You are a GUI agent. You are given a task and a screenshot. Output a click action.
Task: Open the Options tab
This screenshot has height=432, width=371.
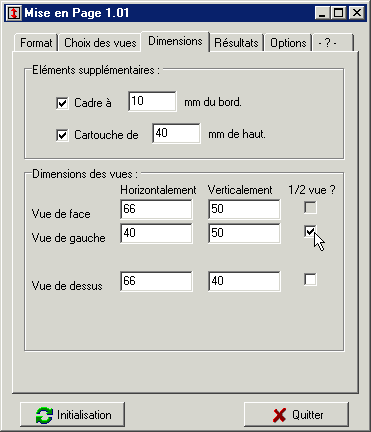click(288, 43)
